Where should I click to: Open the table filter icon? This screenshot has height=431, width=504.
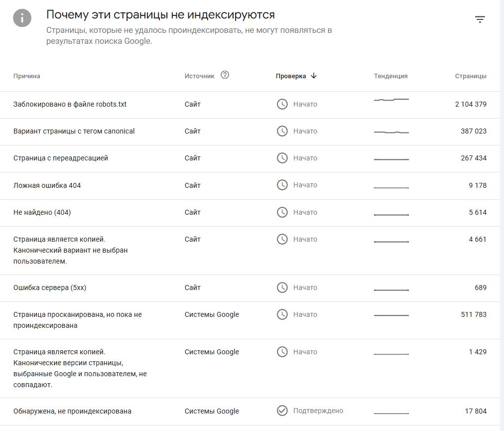(x=480, y=19)
